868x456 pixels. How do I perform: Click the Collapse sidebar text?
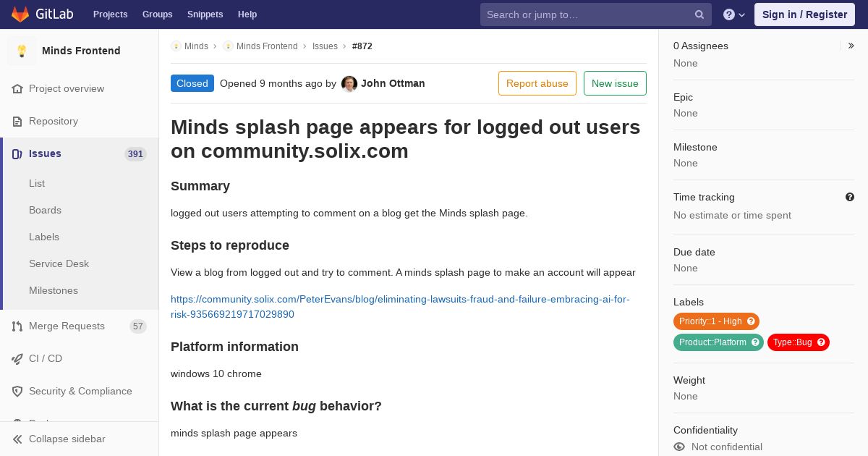[x=67, y=439]
